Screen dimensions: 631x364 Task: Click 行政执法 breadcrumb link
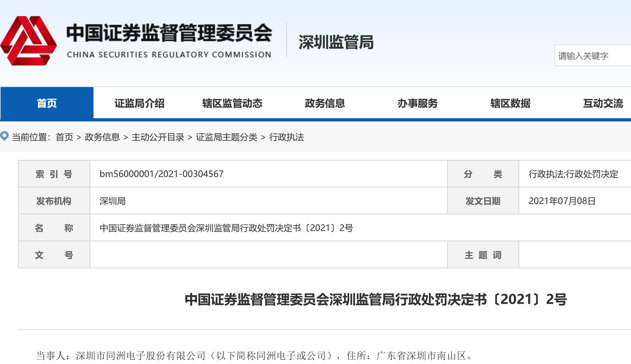[x=286, y=137]
